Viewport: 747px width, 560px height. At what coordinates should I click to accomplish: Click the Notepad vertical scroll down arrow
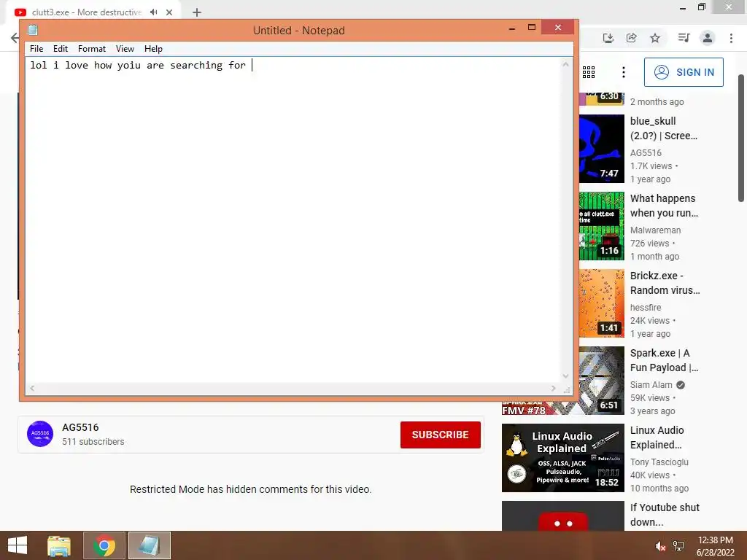pyautogui.click(x=565, y=376)
